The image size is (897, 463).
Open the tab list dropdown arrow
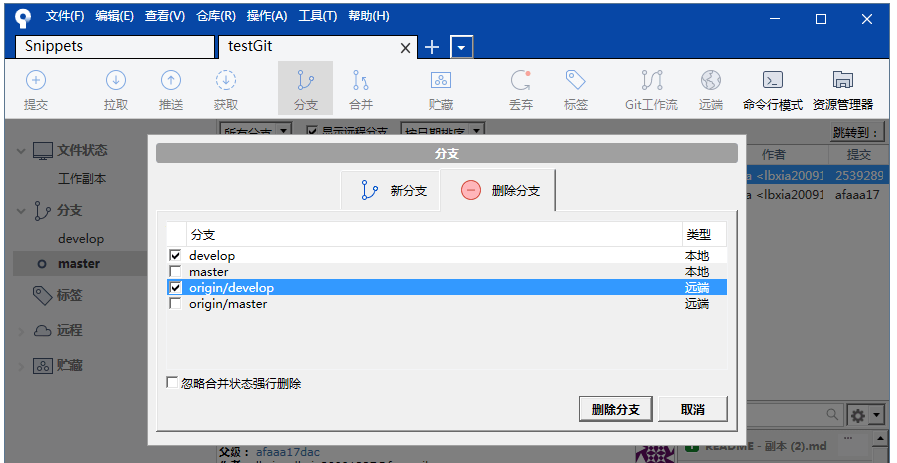[462, 48]
